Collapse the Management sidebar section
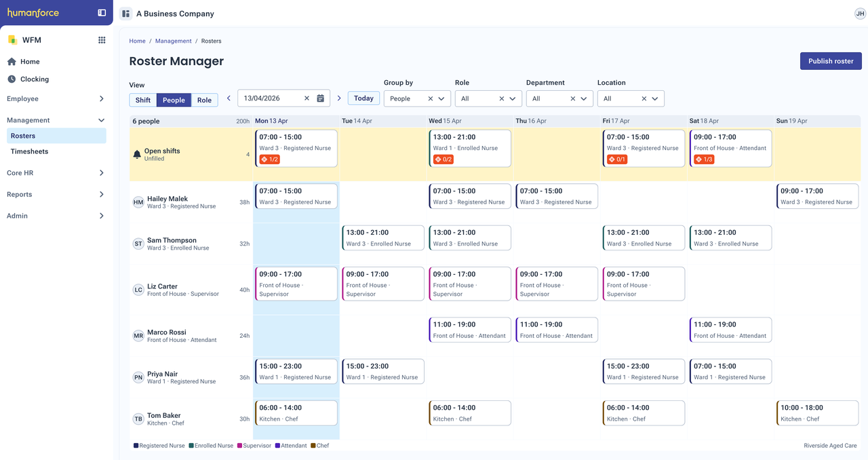The height and width of the screenshot is (460, 868). 102,120
